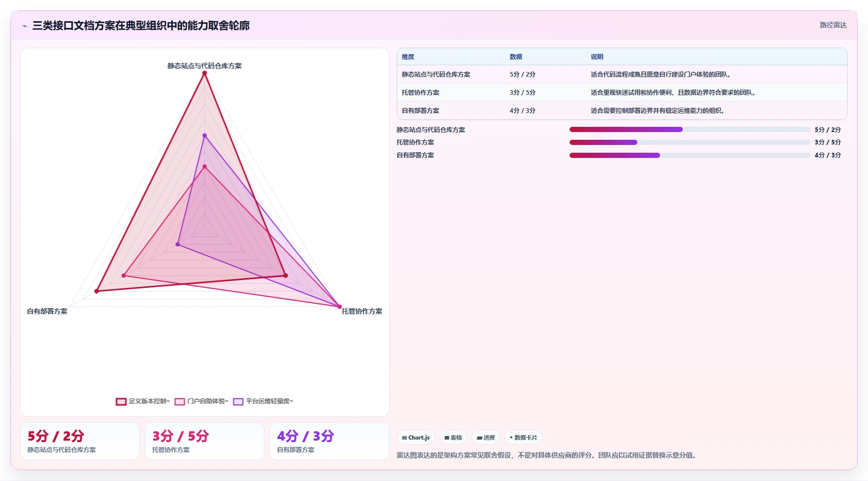Click the 表格 chip
868x481 pixels.
tap(453, 438)
